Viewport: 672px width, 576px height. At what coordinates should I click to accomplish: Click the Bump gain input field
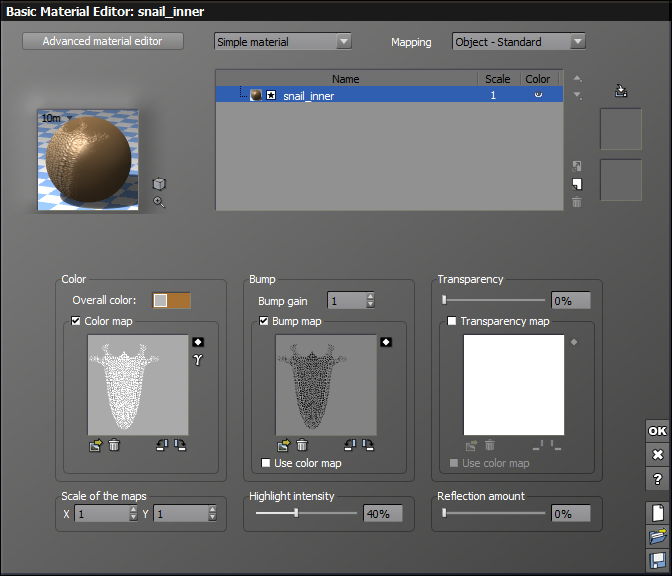tap(346, 300)
